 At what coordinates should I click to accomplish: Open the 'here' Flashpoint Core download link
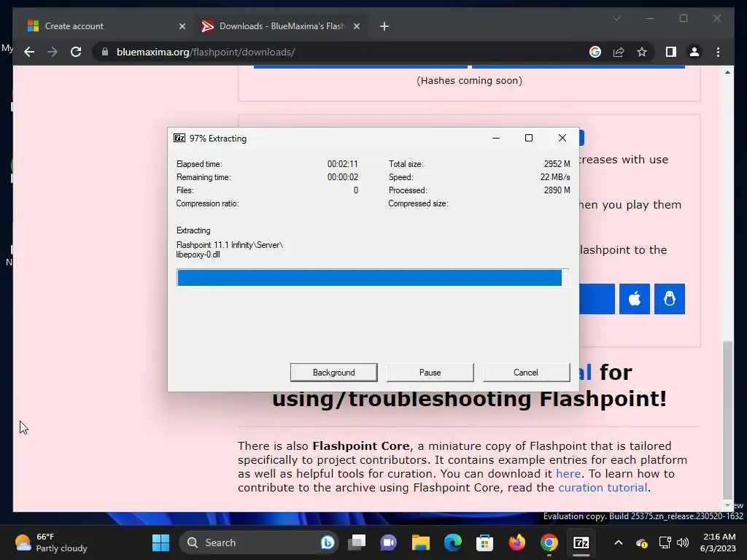click(568, 474)
